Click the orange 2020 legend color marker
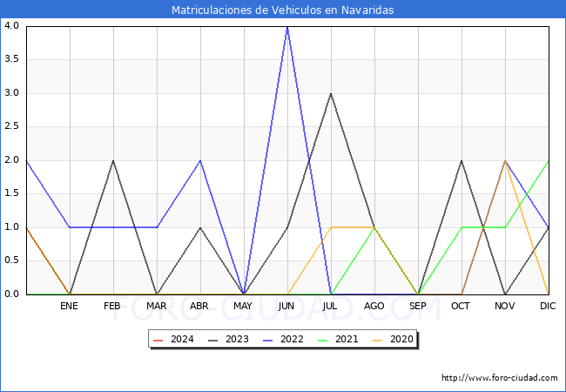The width and height of the screenshot is (566, 392). pyautogui.click(x=378, y=340)
